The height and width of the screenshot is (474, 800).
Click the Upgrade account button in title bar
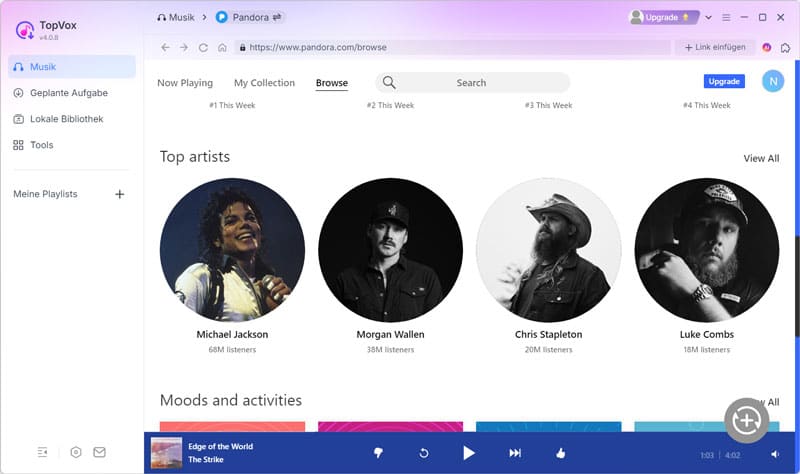click(663, 17)
